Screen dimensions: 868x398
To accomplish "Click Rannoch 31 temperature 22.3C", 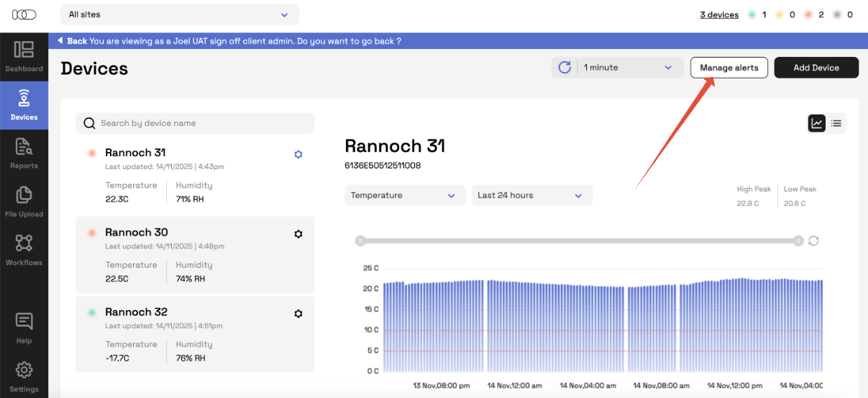I will pos(117,199).
